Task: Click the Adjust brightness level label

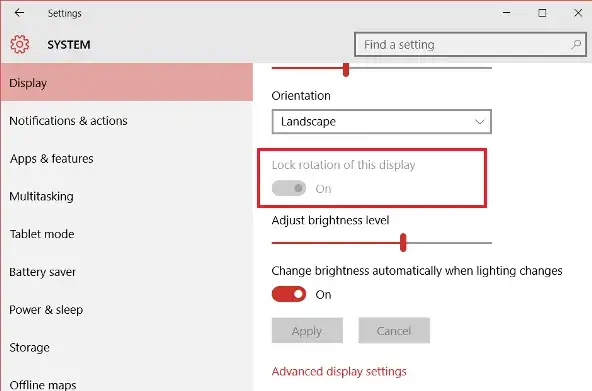Action: 330,220
